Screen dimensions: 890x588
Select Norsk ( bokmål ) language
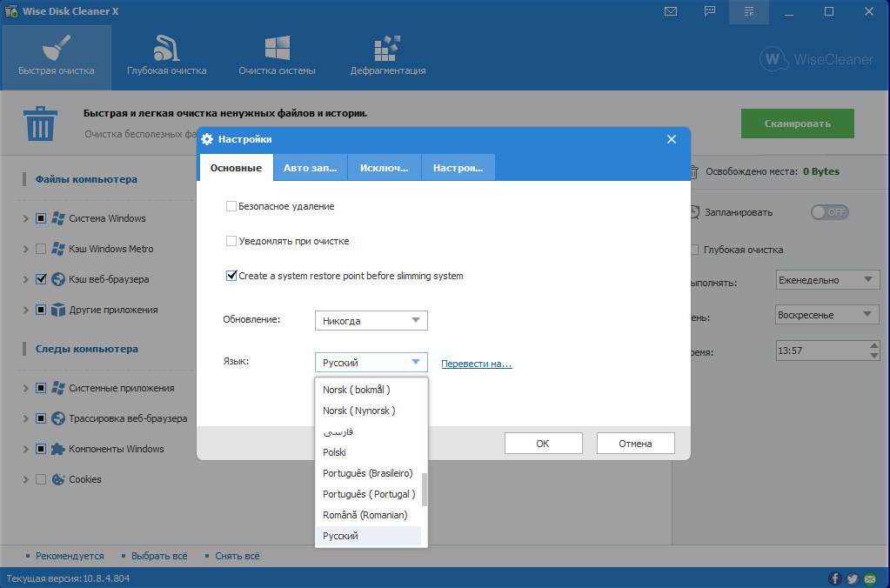pos(368,390)
